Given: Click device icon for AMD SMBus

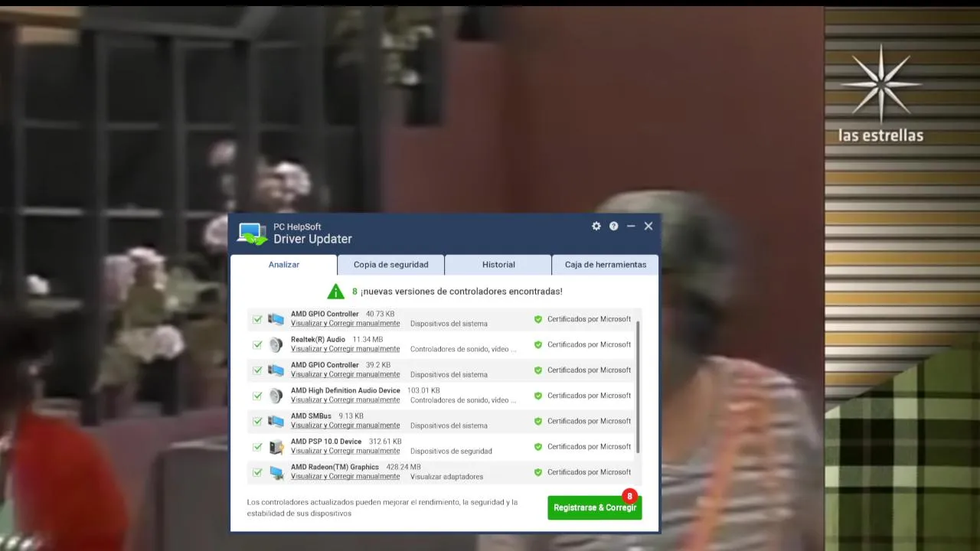Looking at the screenshot, I should pyautogui.click(x=276, y=421).
